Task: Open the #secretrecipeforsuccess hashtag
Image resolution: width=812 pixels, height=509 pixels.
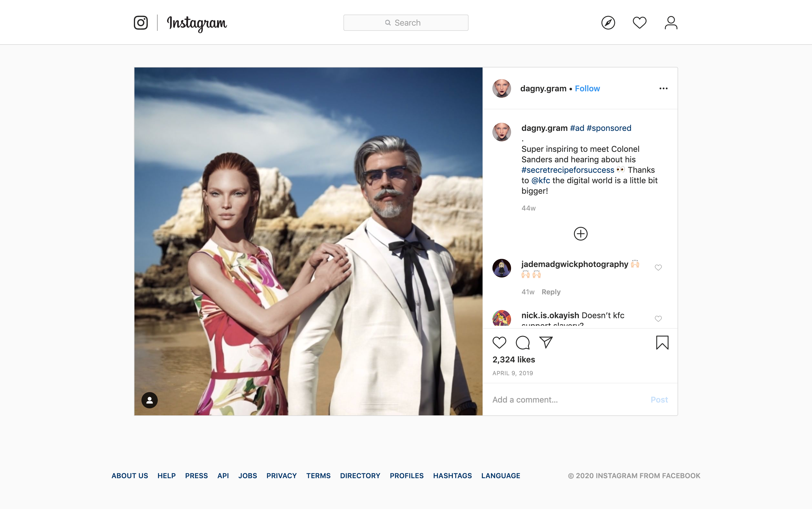Action: click(x=568, y=170)
